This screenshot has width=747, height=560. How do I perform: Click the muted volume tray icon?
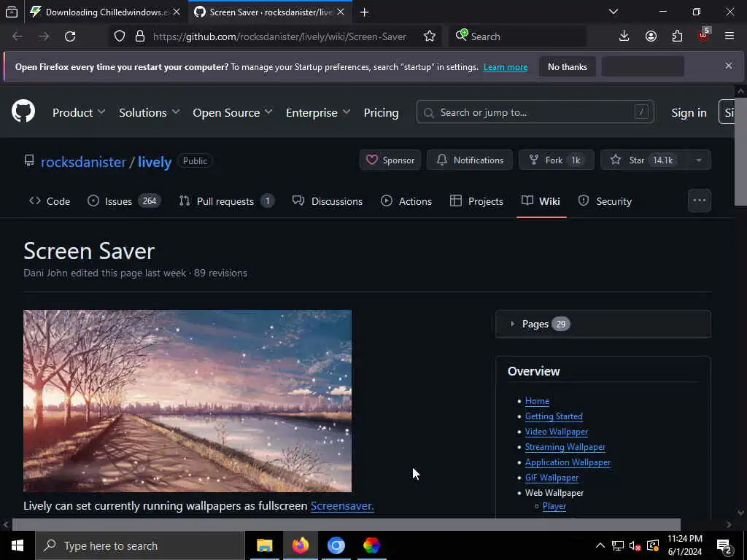coord(635,545)
